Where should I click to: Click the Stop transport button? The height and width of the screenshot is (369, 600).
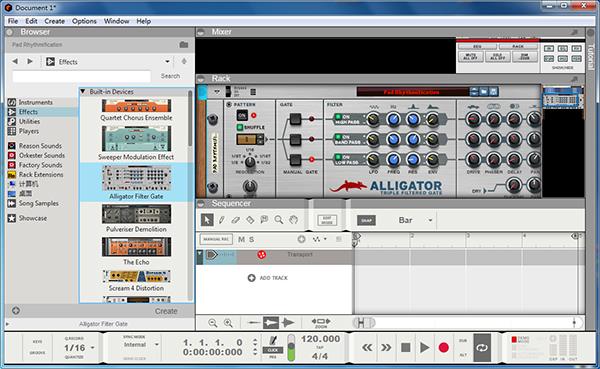click(406, 348)
